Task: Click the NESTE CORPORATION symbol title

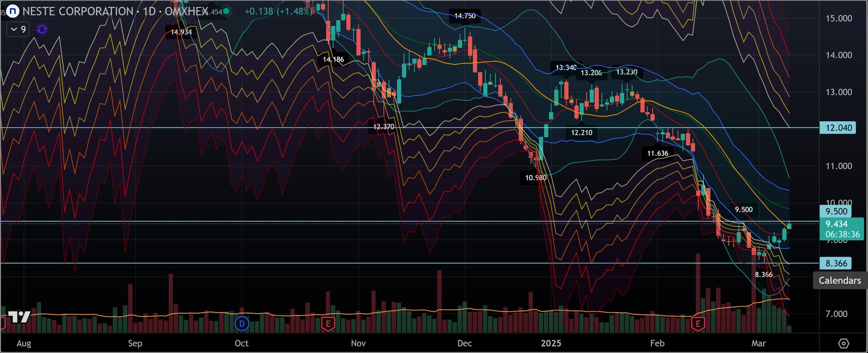Action: point(78,11)
